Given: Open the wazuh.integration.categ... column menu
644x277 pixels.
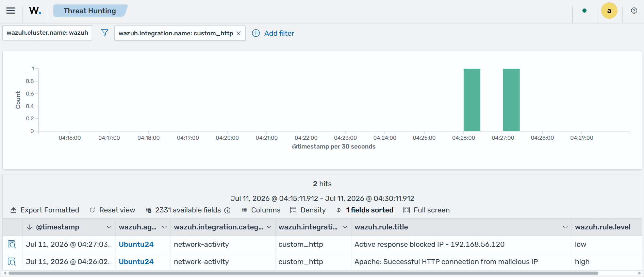Looking at the screenshot, I should click(269, 227).
